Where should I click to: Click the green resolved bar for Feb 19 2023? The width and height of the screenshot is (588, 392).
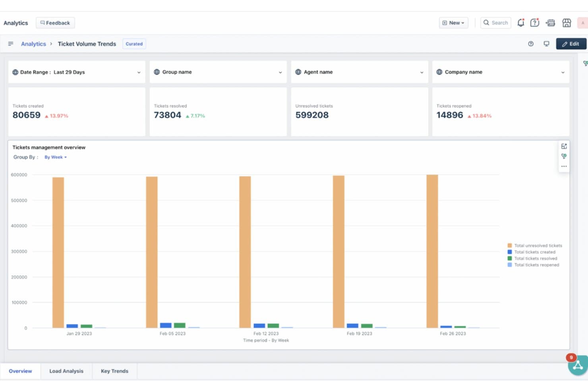pyautogui.click(x=367, y=326)
